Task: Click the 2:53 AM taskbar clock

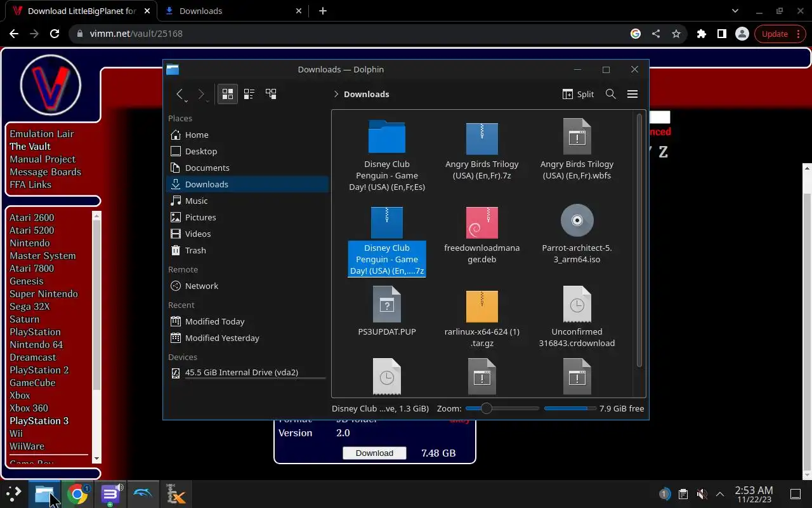Action: click(x=754, y=494)
